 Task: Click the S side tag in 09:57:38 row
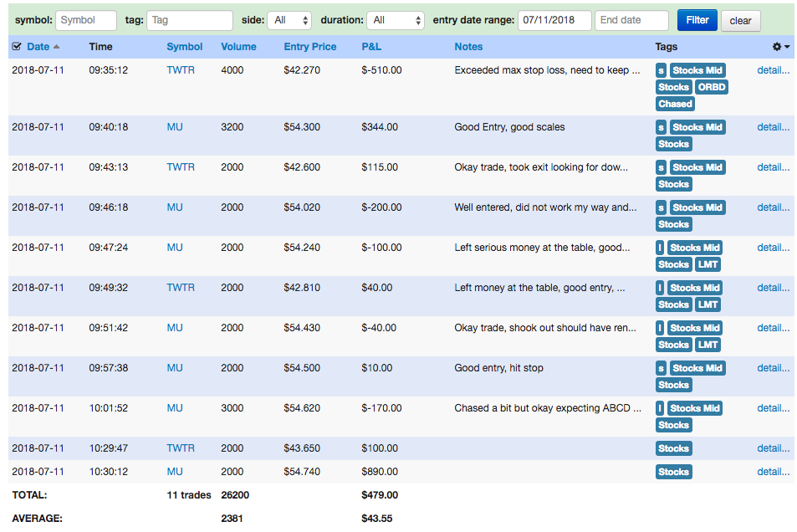661,369
